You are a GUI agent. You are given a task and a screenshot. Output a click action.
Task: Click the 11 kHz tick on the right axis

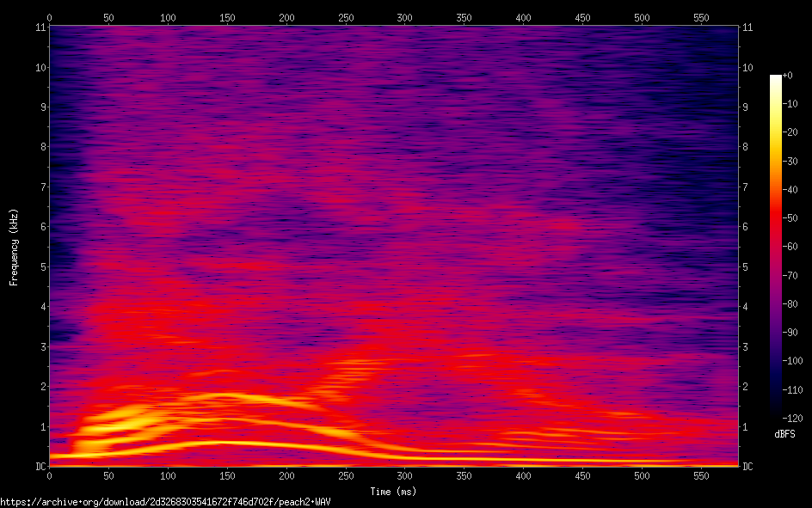pyautogui.click(x=747, y=27)
